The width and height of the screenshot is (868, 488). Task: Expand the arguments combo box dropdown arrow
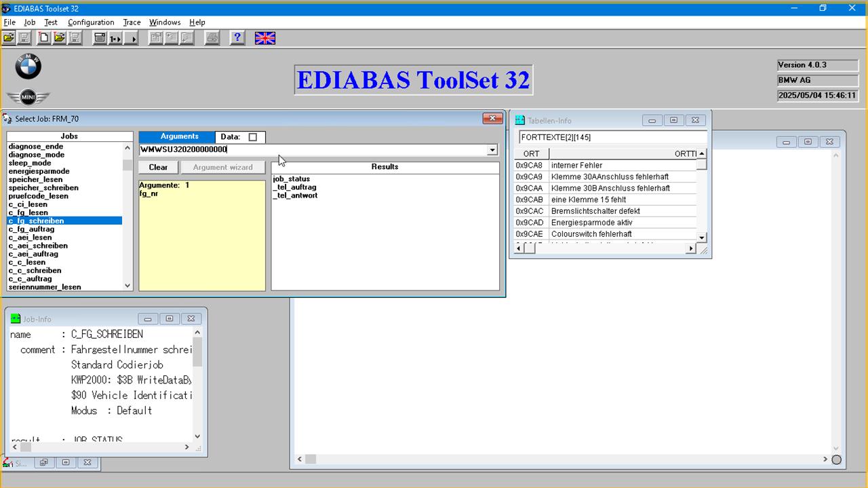click(492, 150)
